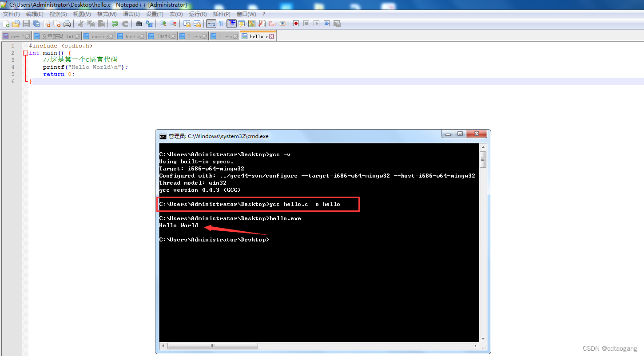This screenshot has width=644, height=356.
Task: Create a new document with toolbar icon
Action: coord(6,24)
